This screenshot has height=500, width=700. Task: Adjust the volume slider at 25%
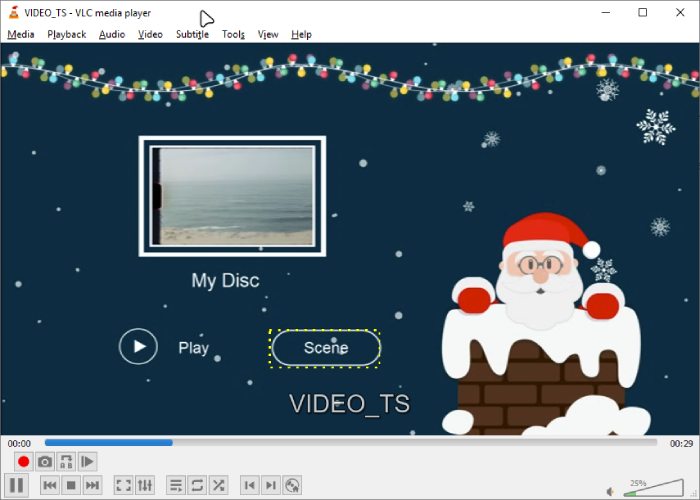tap(654, 488)
